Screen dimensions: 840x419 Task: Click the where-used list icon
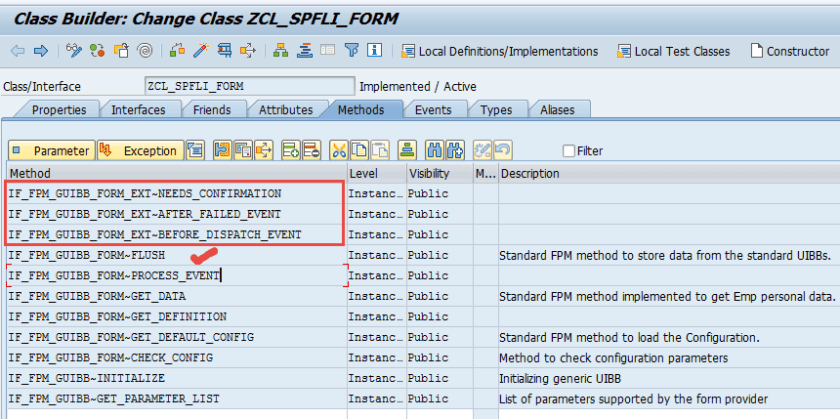coord(248,51)
